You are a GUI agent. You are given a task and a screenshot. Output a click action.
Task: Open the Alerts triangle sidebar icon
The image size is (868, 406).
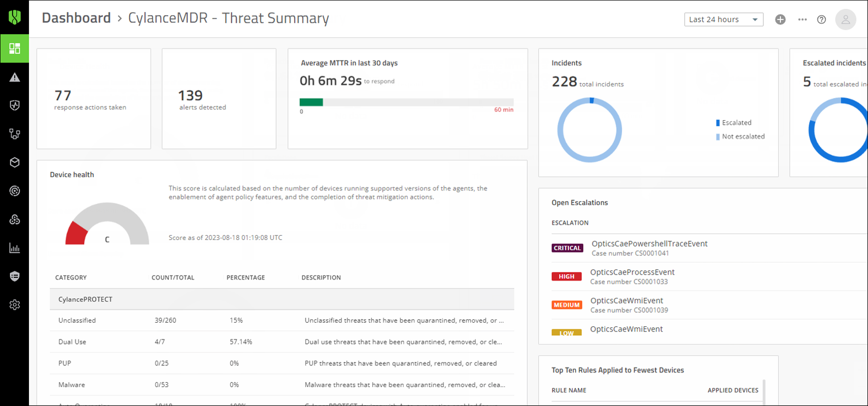point(15,77)
